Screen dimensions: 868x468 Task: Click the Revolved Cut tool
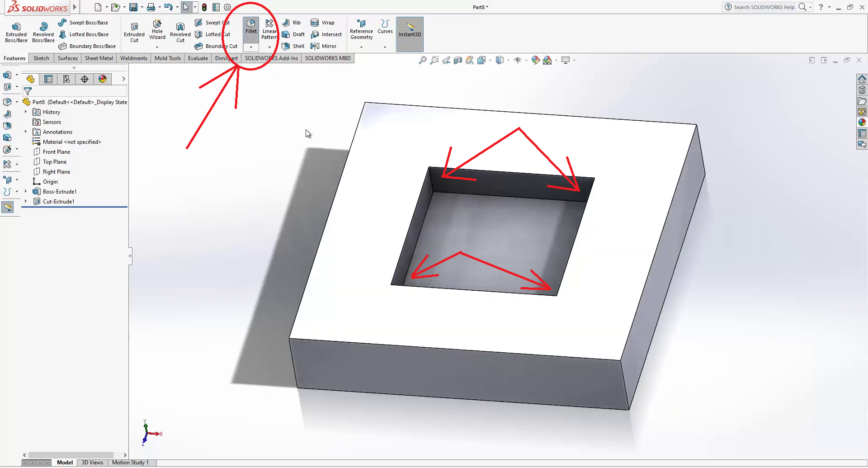[180, 33]
